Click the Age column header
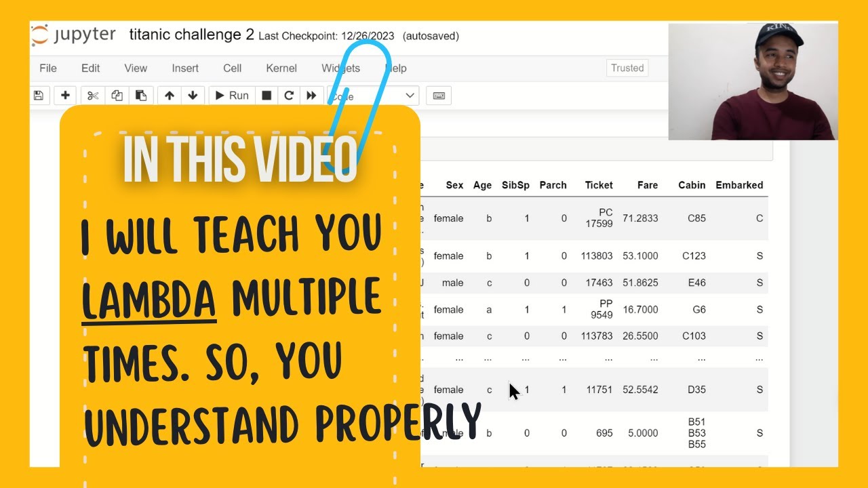The height and width of the screenshot is (488, 868). [x=483, y=185]
